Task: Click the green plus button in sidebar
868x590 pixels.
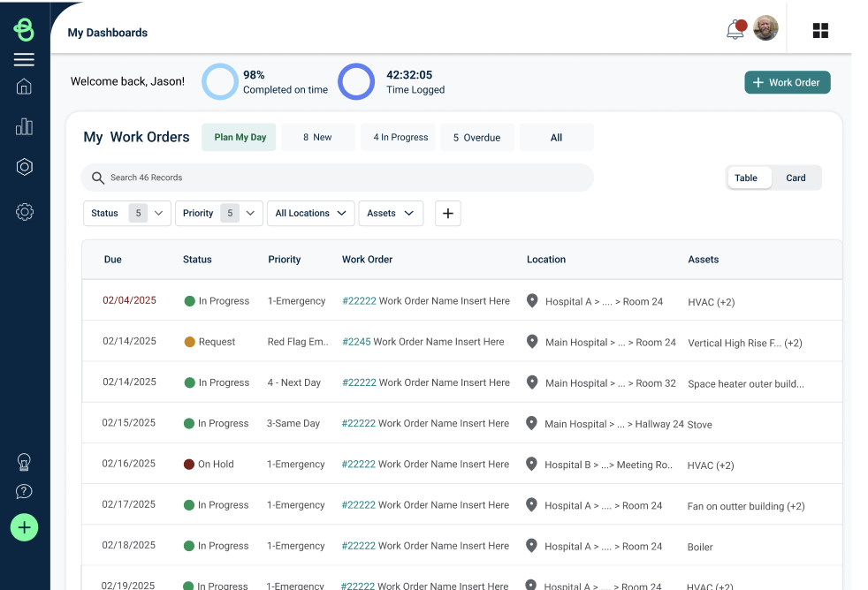Action: click(x=24, y=527)
